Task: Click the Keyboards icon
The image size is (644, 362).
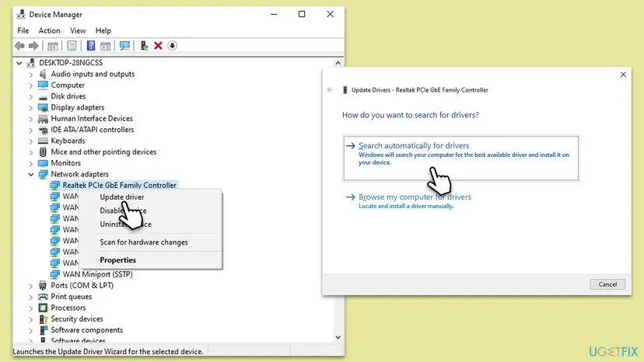Action: click(x=43, y=141)
